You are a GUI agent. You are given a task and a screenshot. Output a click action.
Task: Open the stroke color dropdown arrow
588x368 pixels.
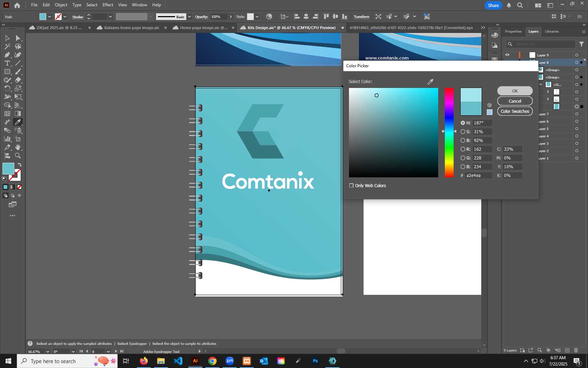coord(65,16)
